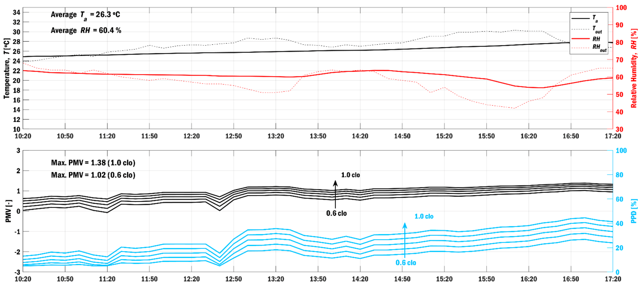644x288 pixels.
Task: Click Max. PMV = 1.02 (0.6 clo) text
Action: coord(93,175)
